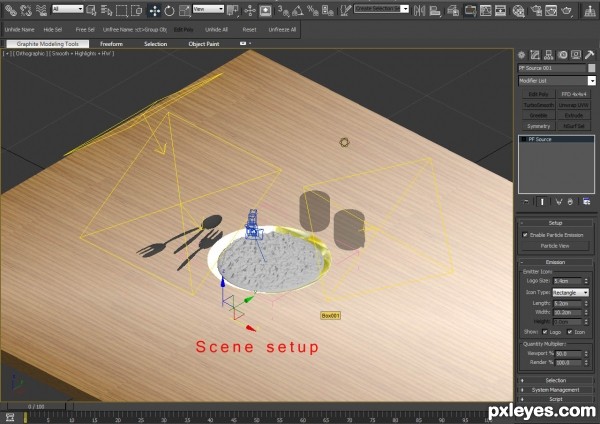
Task: Click the TurboSmooth modifier button
Action: pos(538,105)
